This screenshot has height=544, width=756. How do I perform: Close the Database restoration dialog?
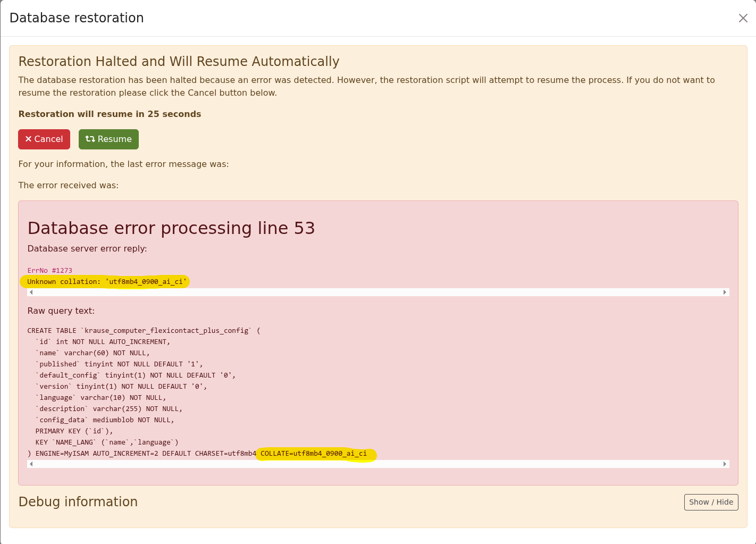(x=743, y=18)
